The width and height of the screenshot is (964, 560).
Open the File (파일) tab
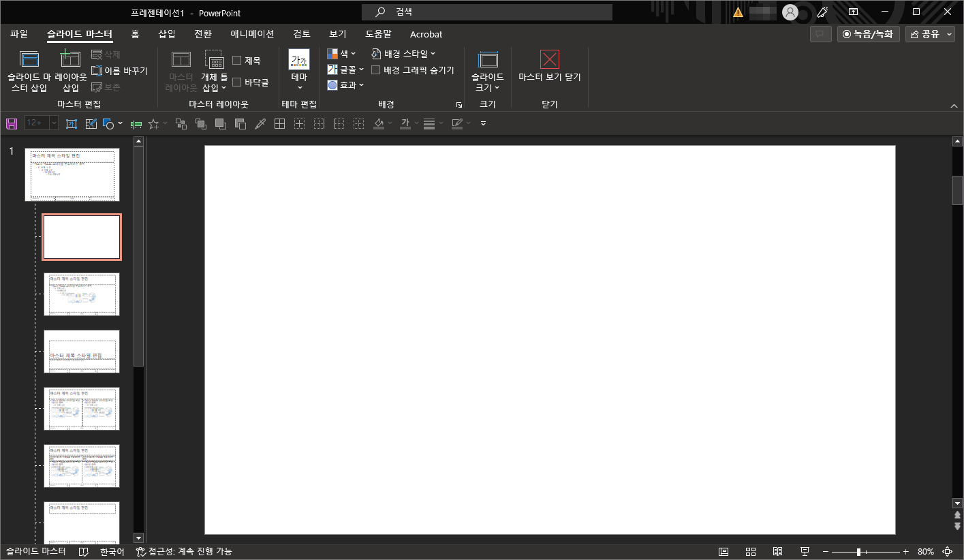(19, 33)
